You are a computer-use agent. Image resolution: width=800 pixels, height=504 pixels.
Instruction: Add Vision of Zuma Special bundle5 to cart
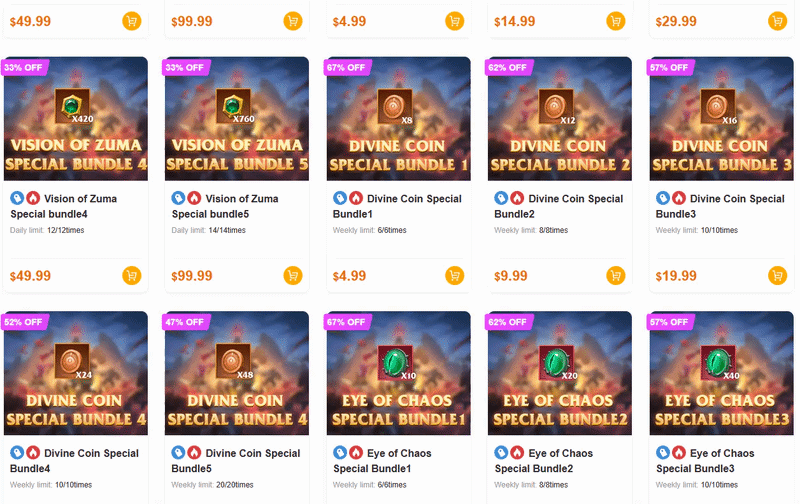293,275
